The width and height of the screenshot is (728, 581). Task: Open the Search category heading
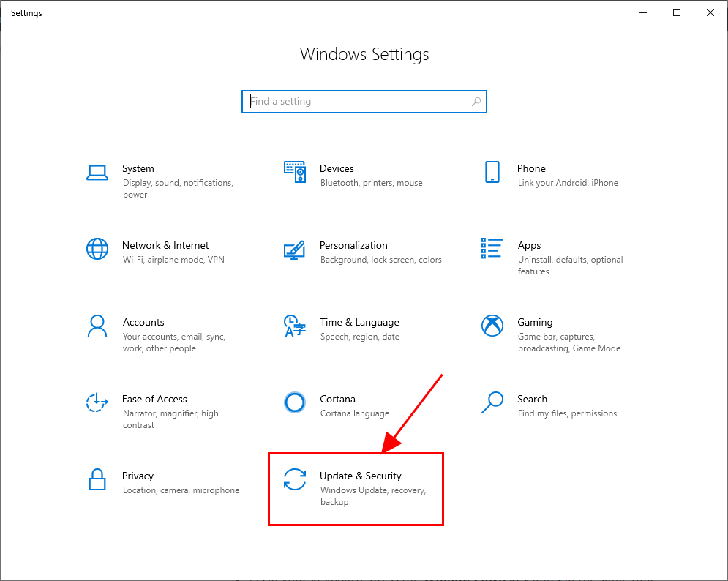(x=532, y=399)
